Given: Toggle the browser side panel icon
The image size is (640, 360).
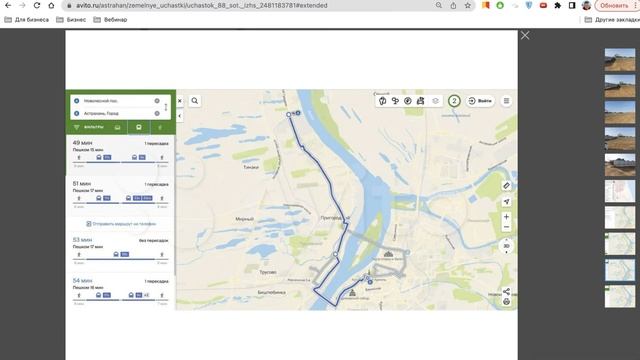Looking at the screenshot, I should click(x=572, y=5).
